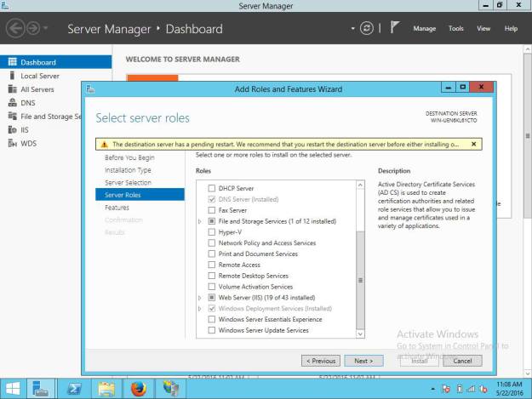Go to Features wizard step
The height and width of the screenshot is (399, 532).
pyautogui.click(x=117, y=208)
